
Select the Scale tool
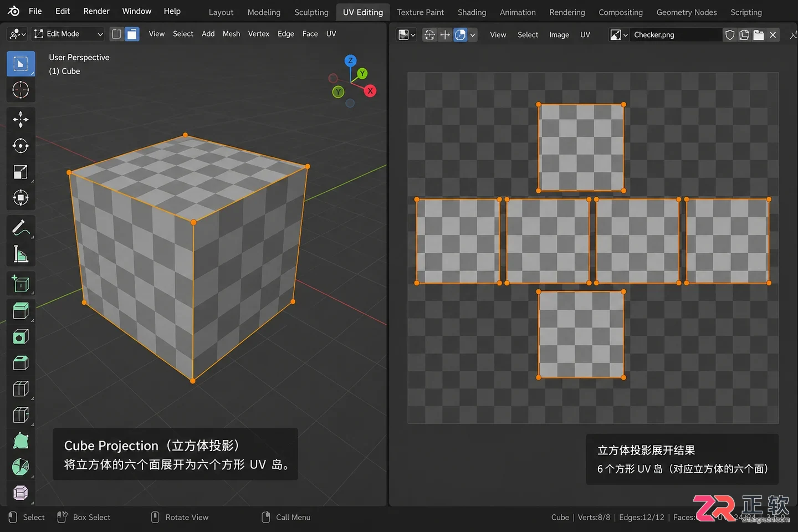click(21, 172)
